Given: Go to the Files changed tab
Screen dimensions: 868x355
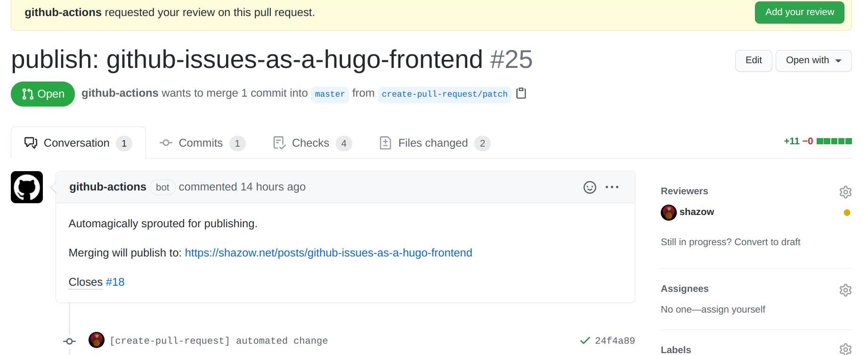Looking at the screenshot, I should click(434, 143).
